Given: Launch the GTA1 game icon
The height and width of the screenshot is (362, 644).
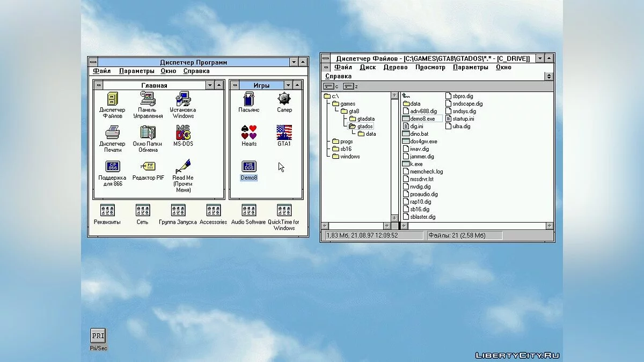Looking at the screenshot, I should [284, 132].
